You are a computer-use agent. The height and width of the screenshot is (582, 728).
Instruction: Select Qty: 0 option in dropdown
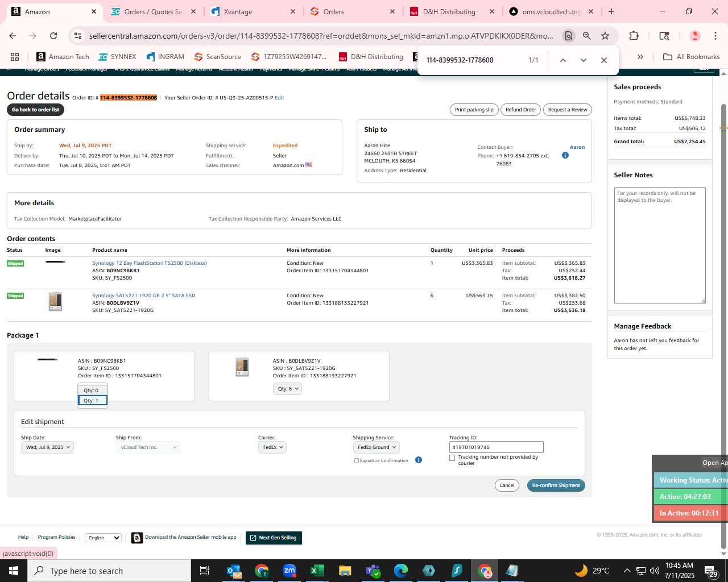pos(93,390)
